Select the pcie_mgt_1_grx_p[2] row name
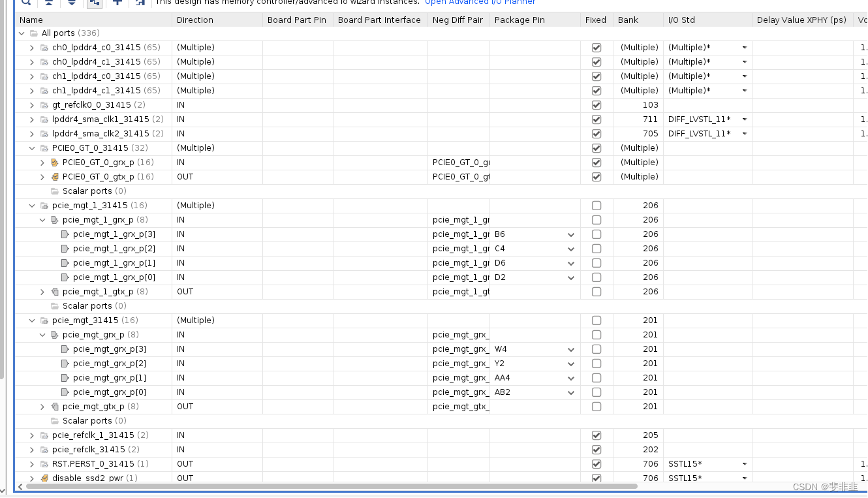 click(x=114, y=249)
